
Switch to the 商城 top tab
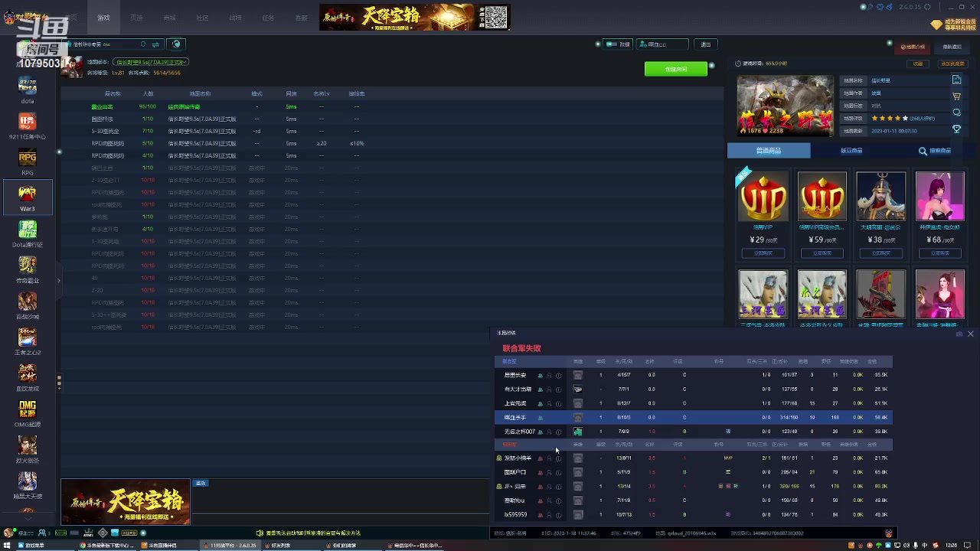point(169,18)
